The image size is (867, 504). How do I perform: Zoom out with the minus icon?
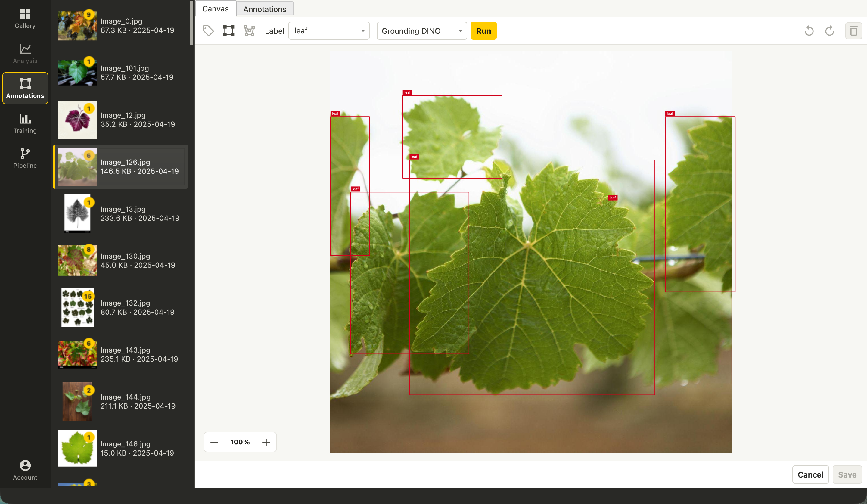(x=214, y=442)
